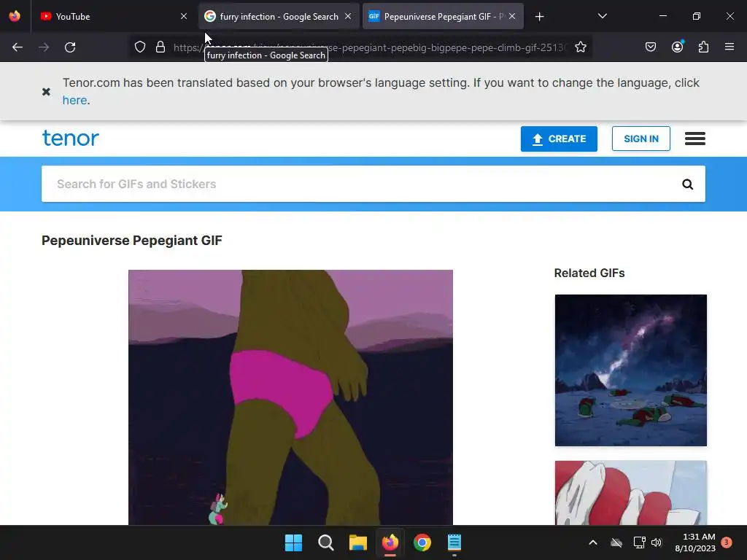Viewport: 747px width, 560px height.
Task: View site security lock information
Action: (160, 47)
